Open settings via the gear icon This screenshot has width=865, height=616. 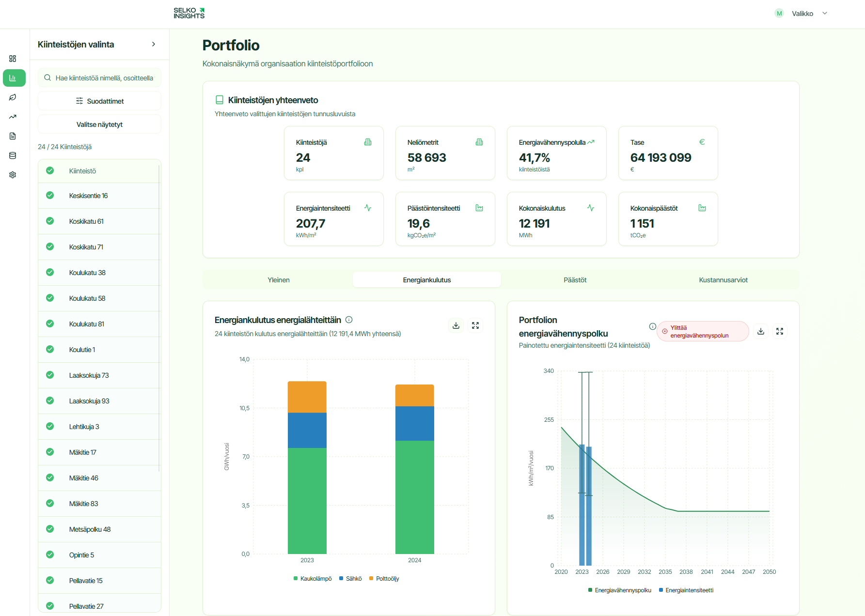(x=13, y=175)
